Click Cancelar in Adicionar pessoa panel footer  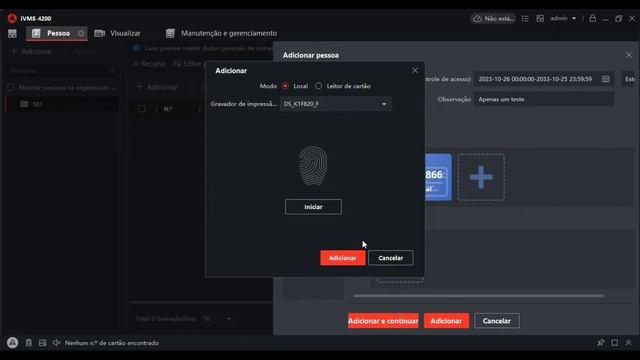[x=497, y=321]
